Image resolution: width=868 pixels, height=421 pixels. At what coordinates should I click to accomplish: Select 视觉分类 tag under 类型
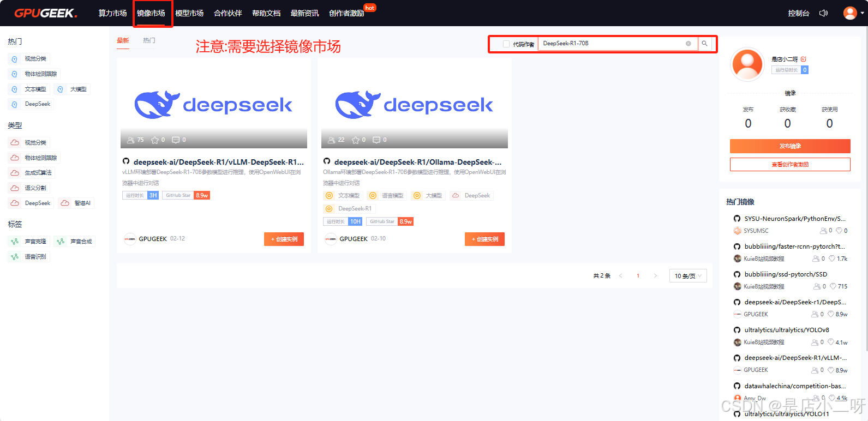pos(29,143)
